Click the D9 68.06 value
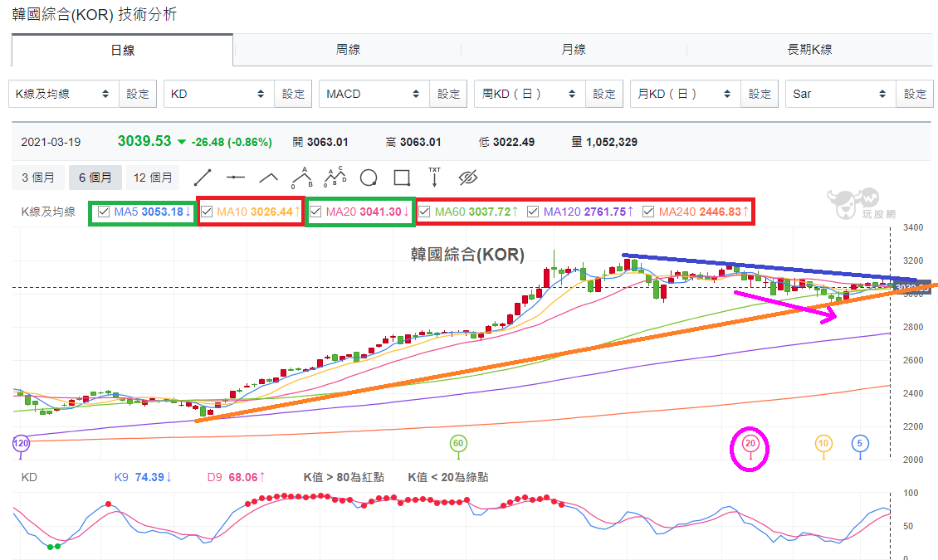Viewport: 938px width, 560px height. pyautogui.click(x=237, y=477)
